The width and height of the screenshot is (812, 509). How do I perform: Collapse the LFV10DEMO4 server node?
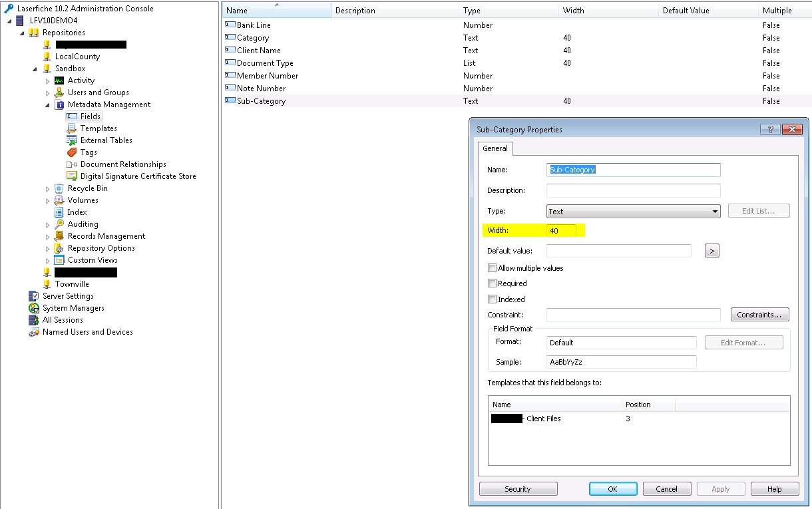click(x=9, y=21)
